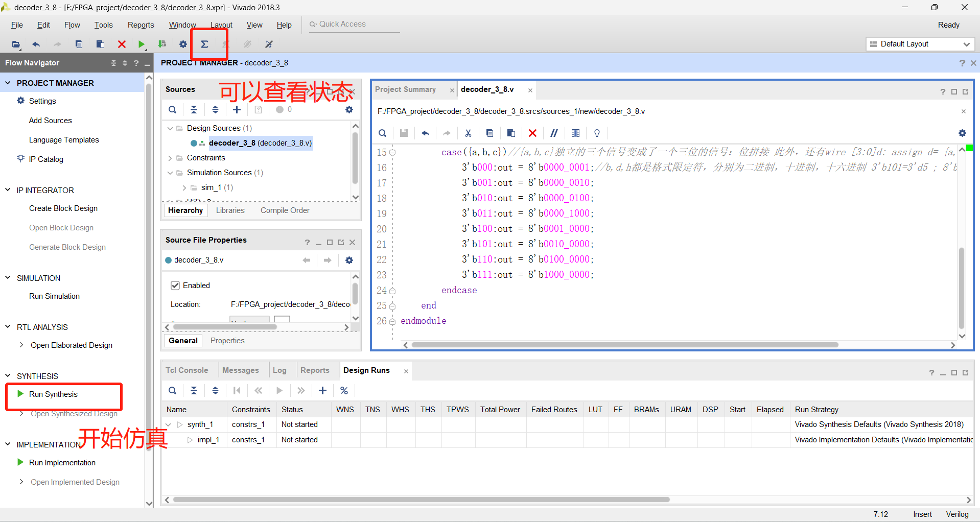Click Add Sources in Project Manager
This screenshot has height=522, width=980.
tap(50, 121)
